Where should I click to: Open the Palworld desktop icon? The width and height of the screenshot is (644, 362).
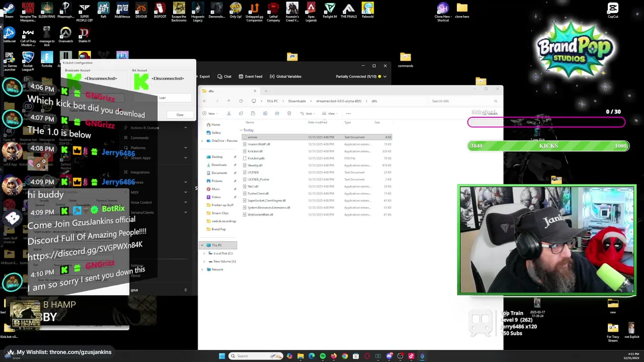[368, 11]
